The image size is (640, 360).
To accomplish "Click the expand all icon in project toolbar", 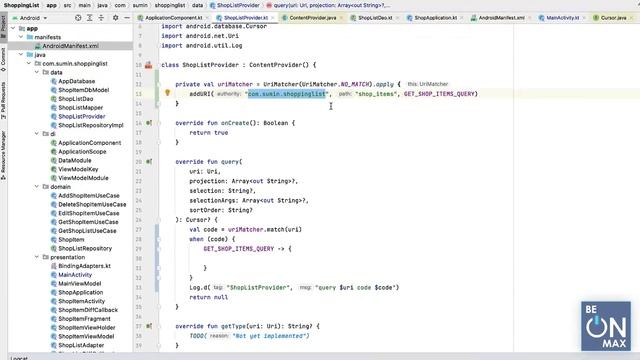I will [89, 18].
